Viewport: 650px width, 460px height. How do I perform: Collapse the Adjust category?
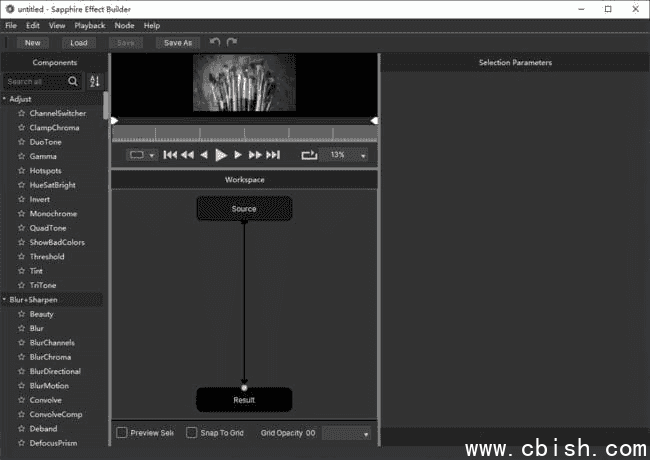point(4,99)
